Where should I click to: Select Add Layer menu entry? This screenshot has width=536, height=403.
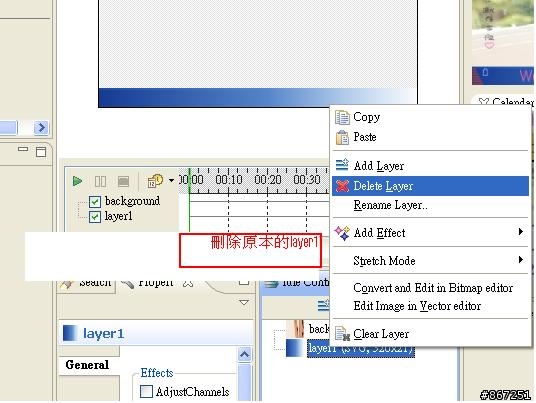430,166
